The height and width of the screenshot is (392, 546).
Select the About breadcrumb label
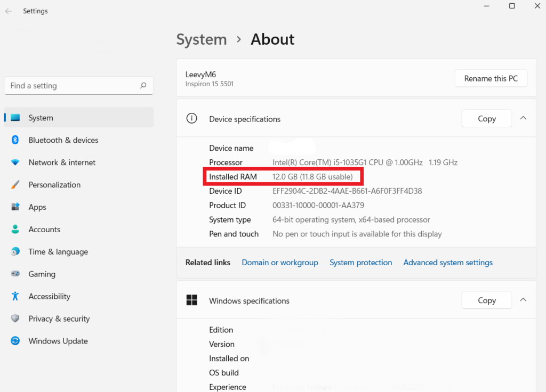(272, 39)
